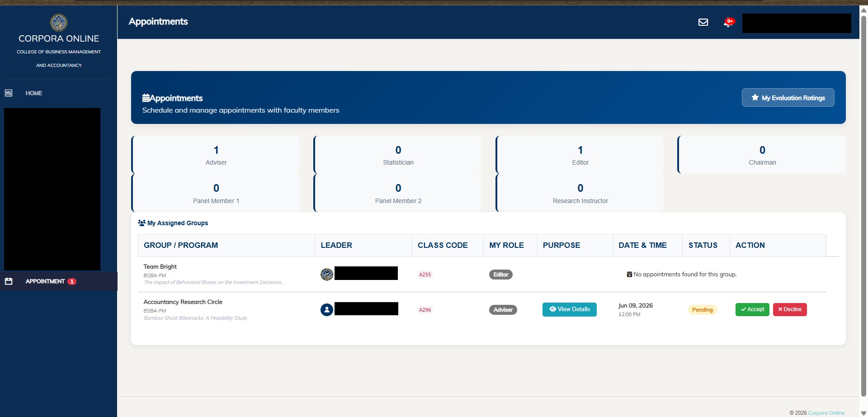The image size is (868, 417).
Task: View details for Accountancy Research Circle
Action: tap(570, 309)
